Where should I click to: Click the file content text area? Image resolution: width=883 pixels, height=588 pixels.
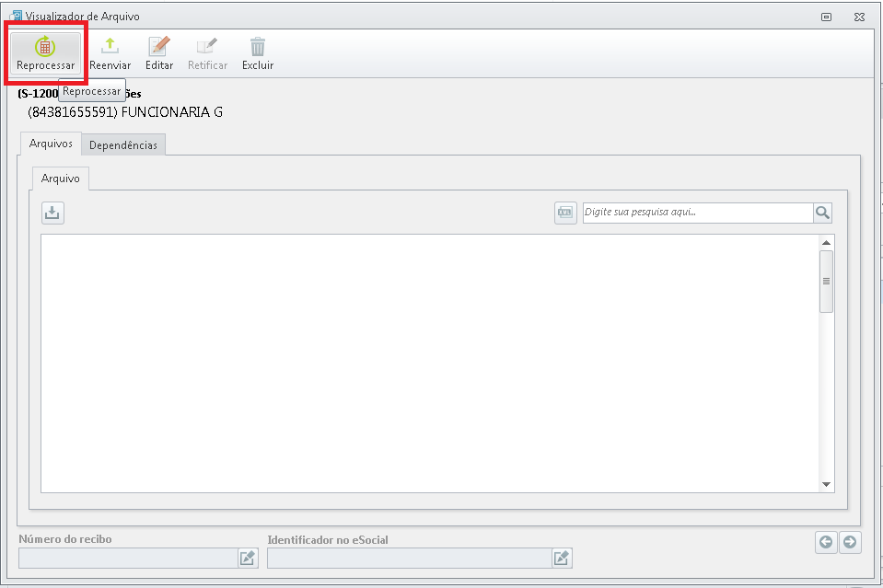point(430,363)
